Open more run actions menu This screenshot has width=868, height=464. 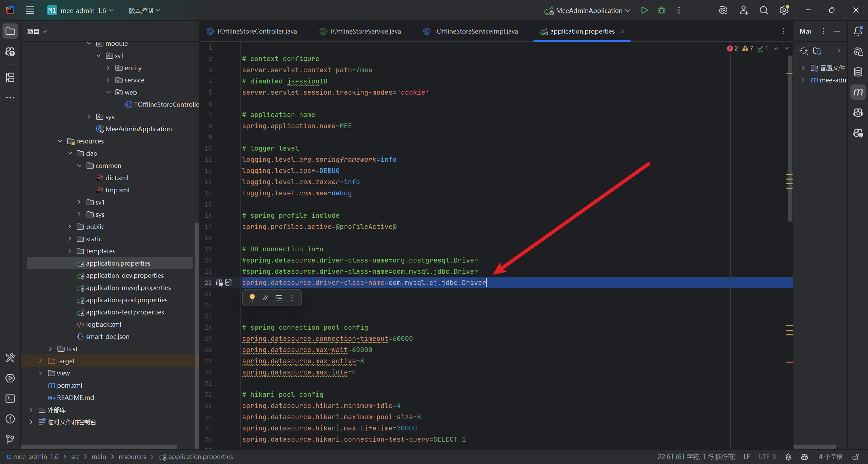679,10
